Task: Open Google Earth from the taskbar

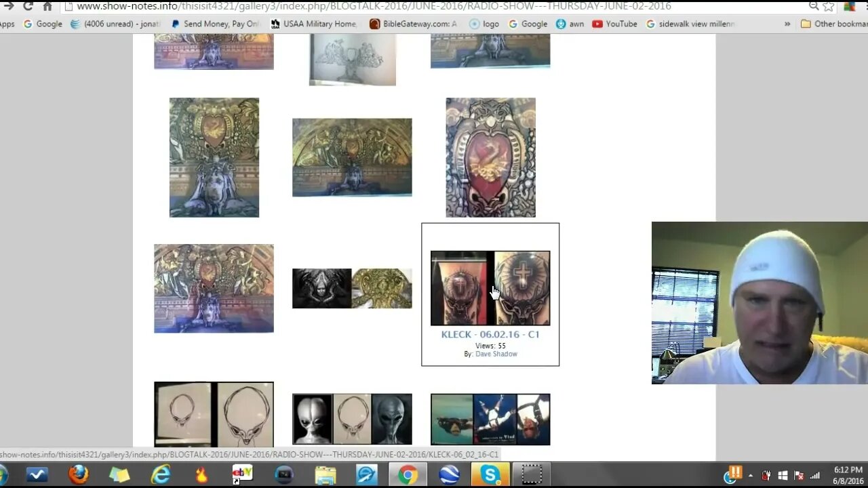Action: click(450, 474)
